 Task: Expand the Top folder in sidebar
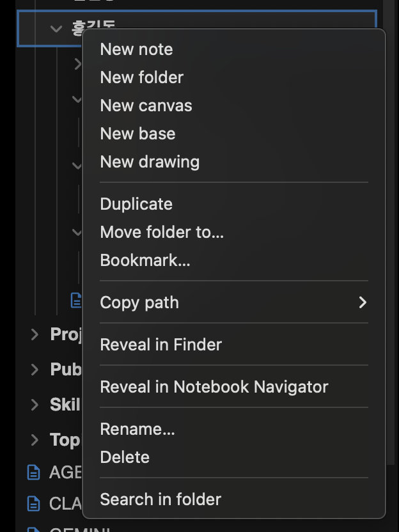(34, 440)
